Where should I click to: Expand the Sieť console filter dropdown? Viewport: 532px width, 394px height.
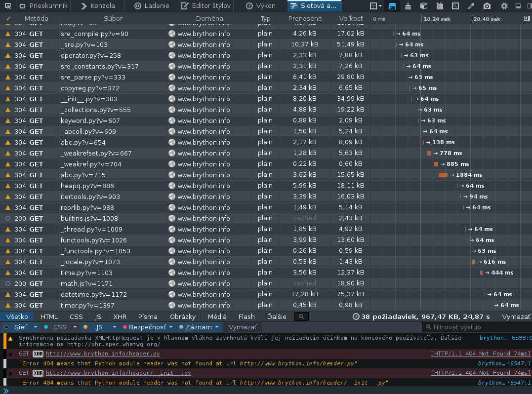(x=35, y=327)
